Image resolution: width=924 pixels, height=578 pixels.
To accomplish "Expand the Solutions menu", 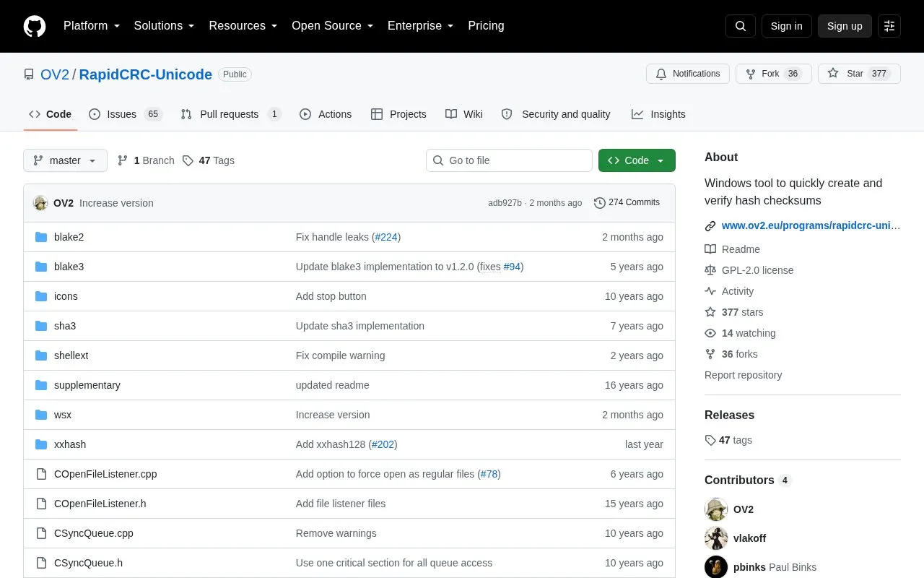I will (x=165, y=26).
